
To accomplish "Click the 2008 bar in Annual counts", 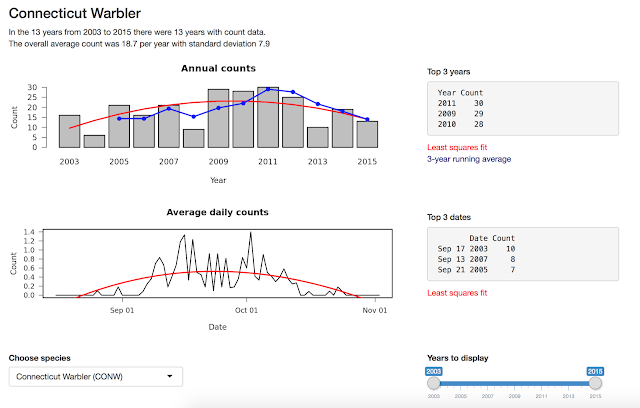I will tap(193, 138).
